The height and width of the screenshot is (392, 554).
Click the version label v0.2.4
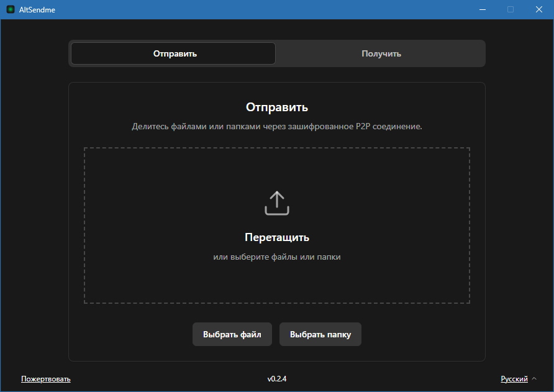(x=277, y=379)
